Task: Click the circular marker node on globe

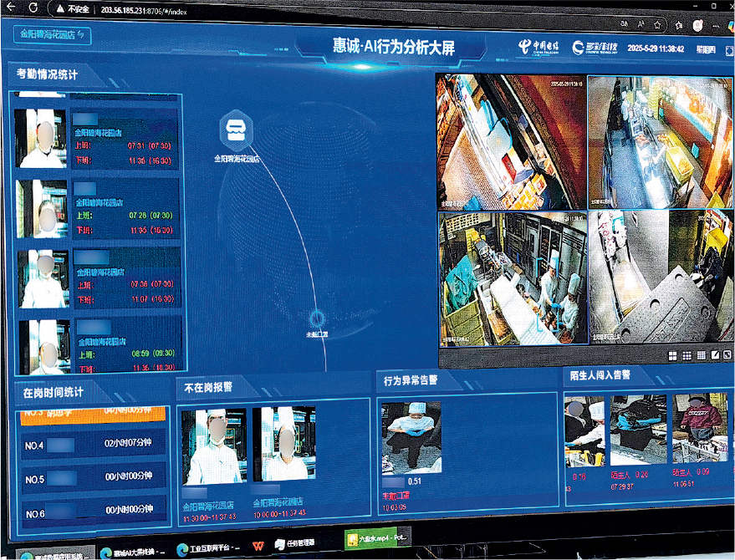Action: pos(316,320)
